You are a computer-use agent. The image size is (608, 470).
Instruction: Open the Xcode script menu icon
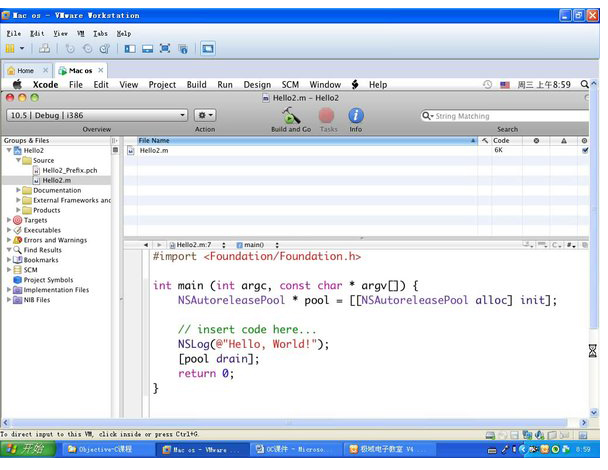(355, 84)
